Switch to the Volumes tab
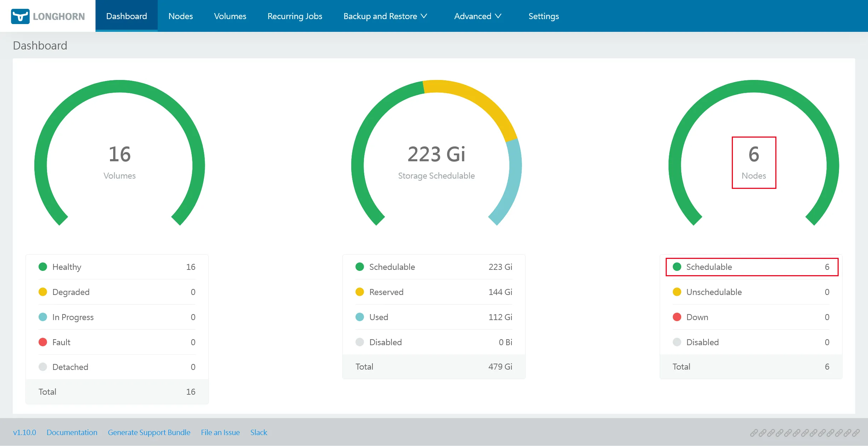This screenshot has height=446, width=868. coord(230,16)
